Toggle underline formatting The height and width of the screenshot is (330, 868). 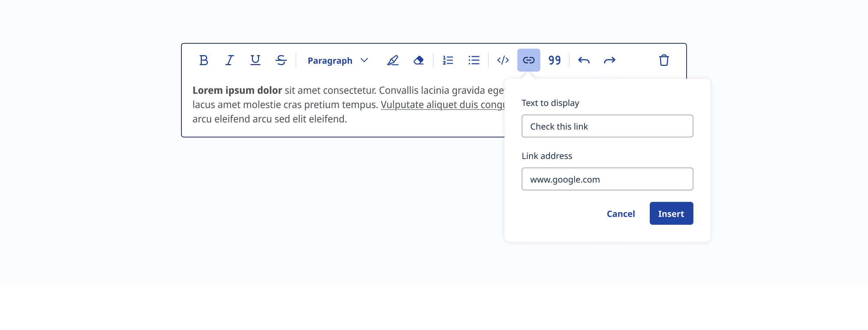click(x=255, y=60)
